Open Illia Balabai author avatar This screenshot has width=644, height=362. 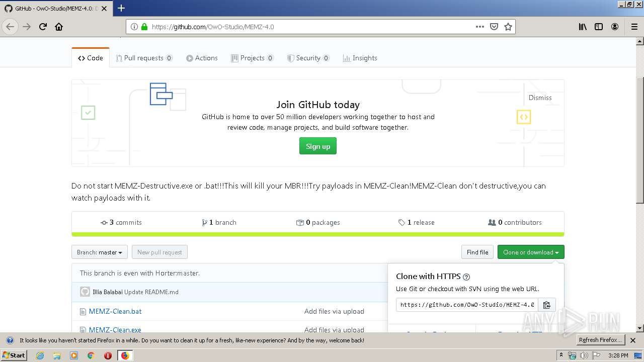[85, 292]
